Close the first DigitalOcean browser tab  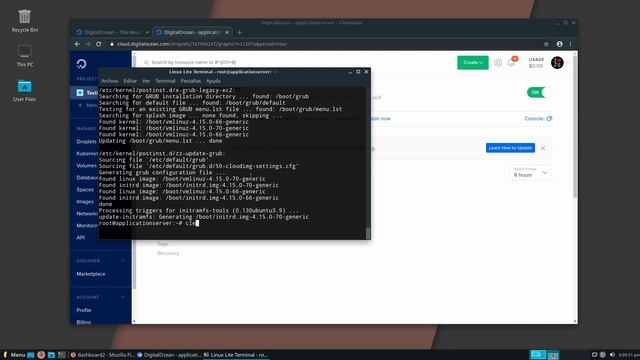coord(147,32)
